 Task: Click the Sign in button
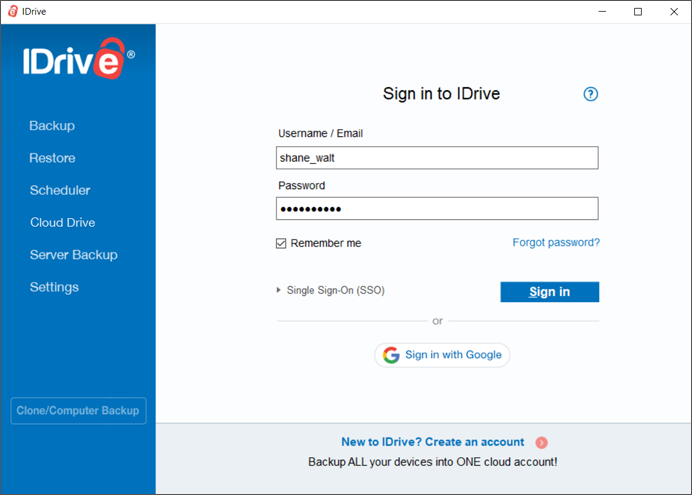pyautogui.click(x=549, y=292)
